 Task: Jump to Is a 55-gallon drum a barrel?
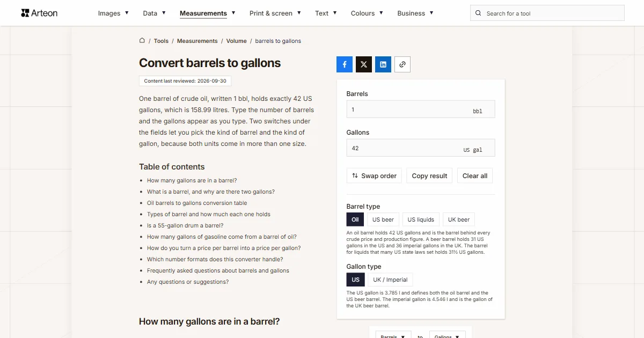(x=185, y=226)
